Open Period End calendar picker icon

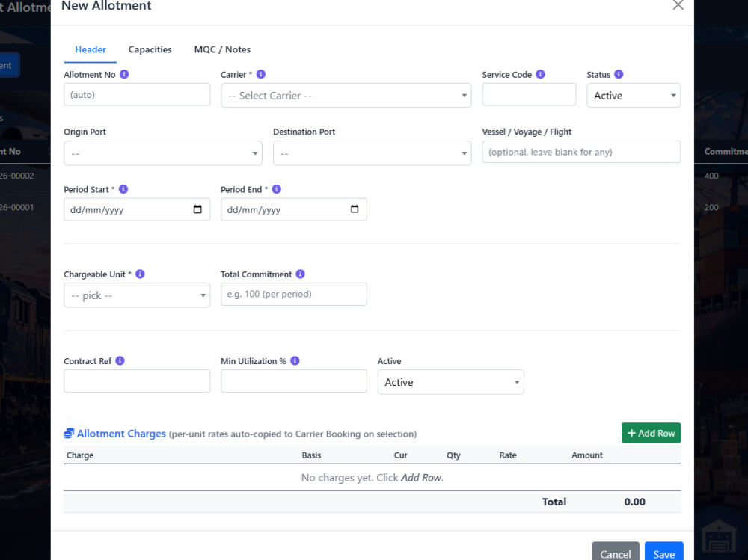click(355, 209)
